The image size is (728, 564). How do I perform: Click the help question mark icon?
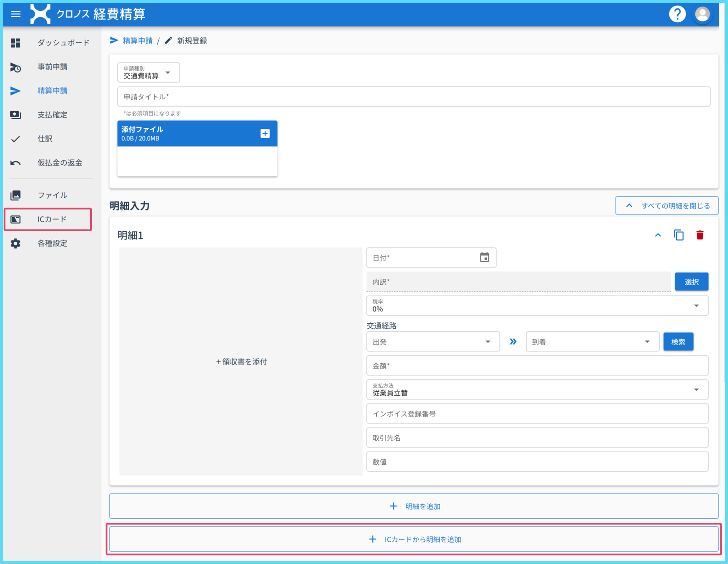pyautogui.click(x=677, y=14)
